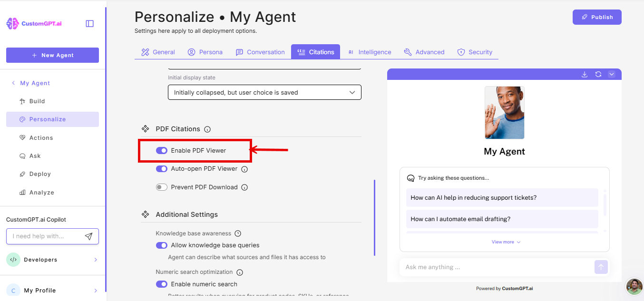
Task: Open Deploy via the rocket icon
Action: point(22,174)
